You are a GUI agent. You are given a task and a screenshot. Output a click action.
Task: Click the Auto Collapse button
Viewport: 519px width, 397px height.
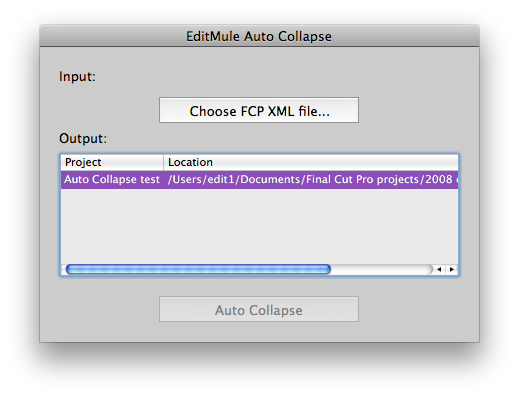tap(259, 309)
